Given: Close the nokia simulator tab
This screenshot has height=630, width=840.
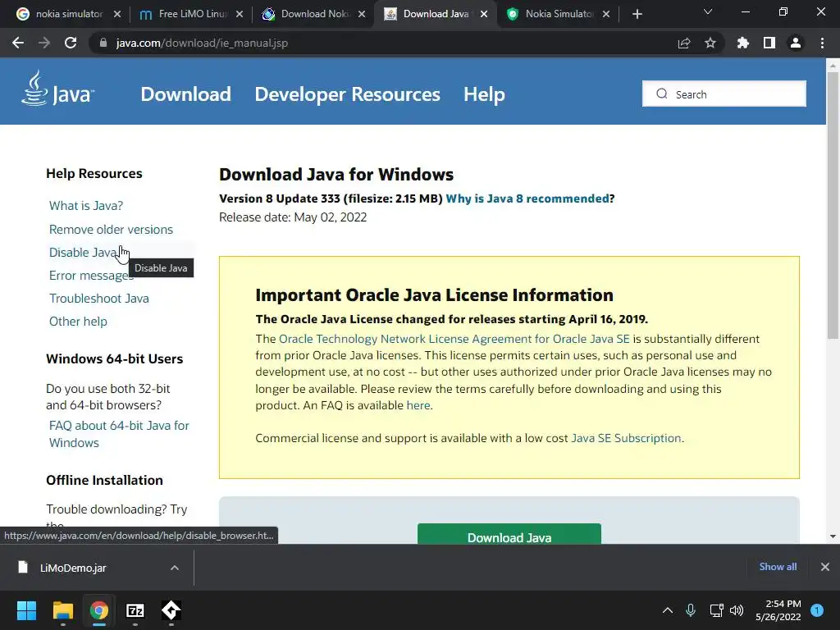Looking at the screenshot, I should click(x=117, y=15).
